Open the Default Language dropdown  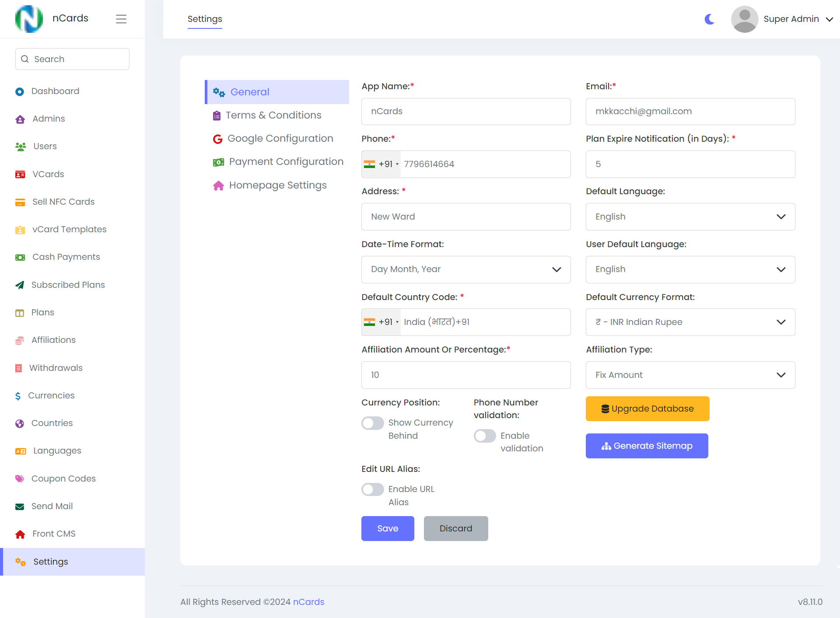point(690,216)
